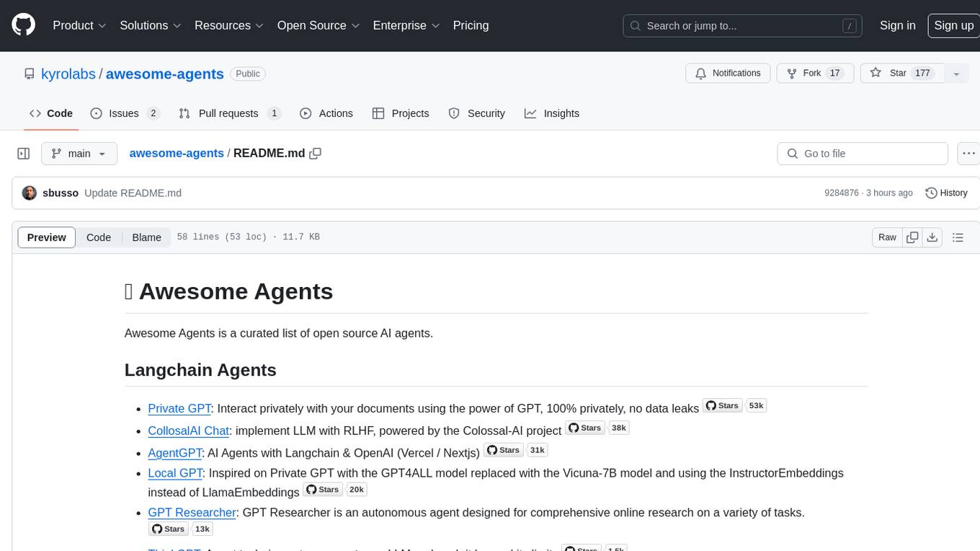Switch to the Pull requests tab
Image resolution: width=980 pixels, height=551 pixels.
(x=230, y=113)
